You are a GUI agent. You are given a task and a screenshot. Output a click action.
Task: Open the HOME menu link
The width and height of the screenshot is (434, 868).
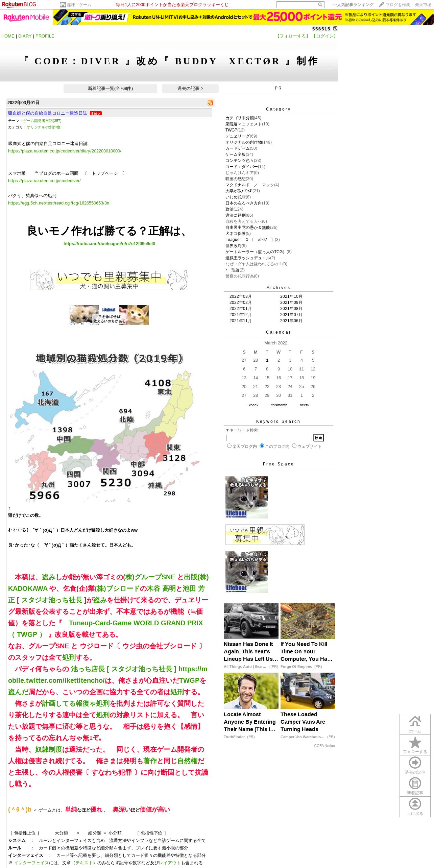(x=8, y=36)
